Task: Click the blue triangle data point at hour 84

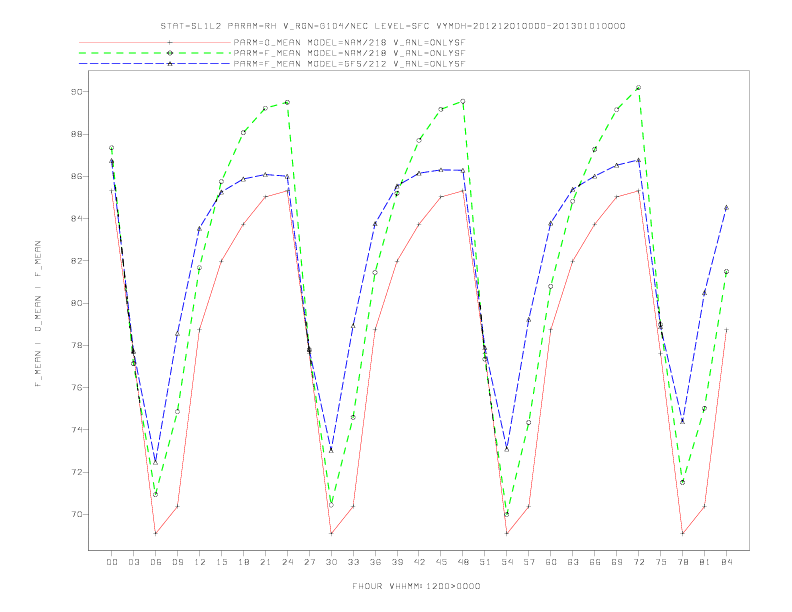Action: pyautogui.click(x=726, y=208)
